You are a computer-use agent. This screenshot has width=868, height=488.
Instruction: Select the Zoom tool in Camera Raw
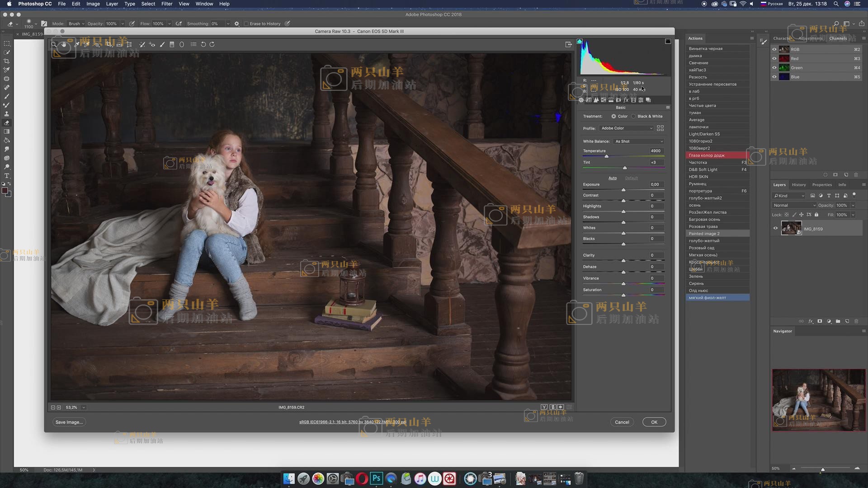tap(54, 44)
